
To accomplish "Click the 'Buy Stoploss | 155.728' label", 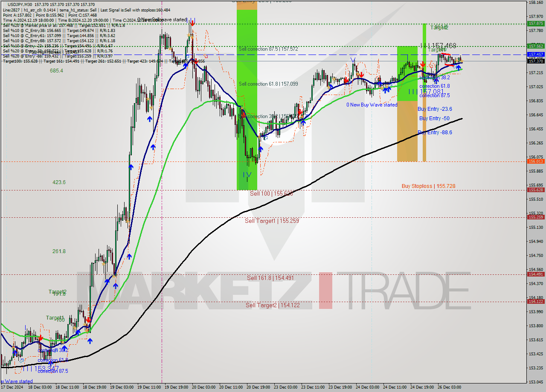I will (x=428, y=186).
